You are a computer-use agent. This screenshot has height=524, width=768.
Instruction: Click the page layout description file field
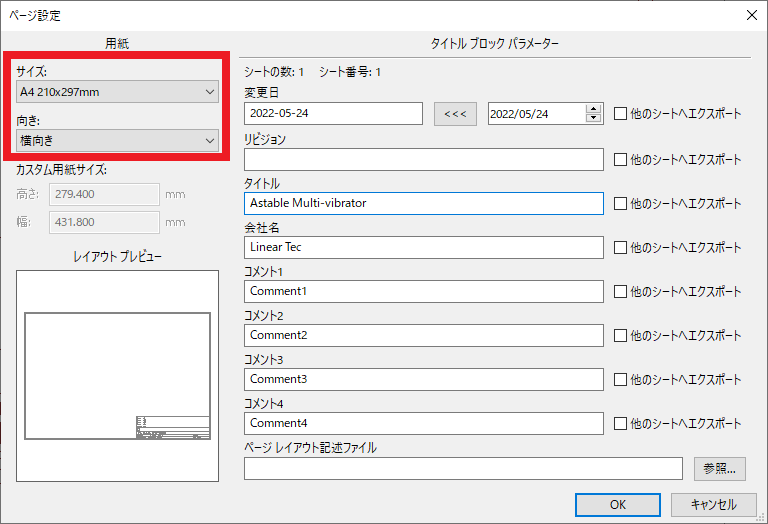tap(462, 467)
